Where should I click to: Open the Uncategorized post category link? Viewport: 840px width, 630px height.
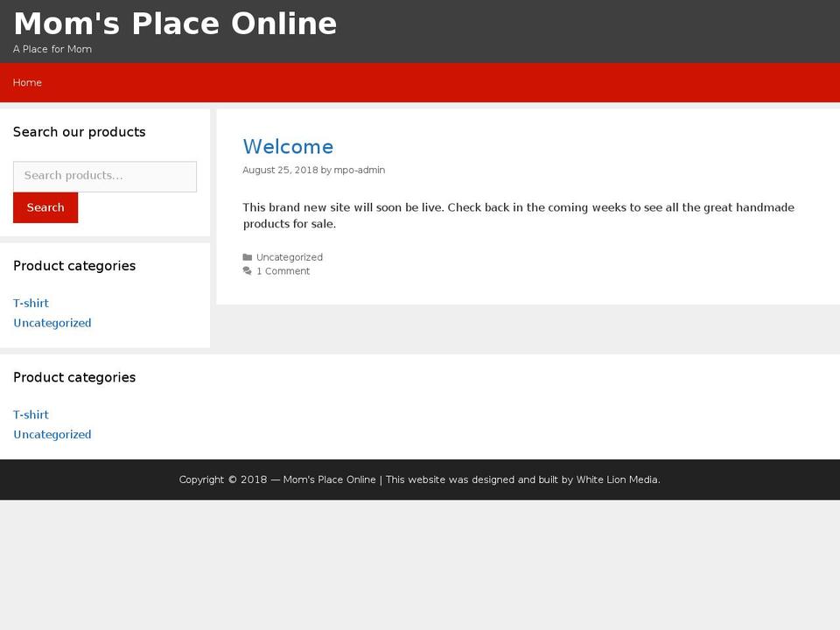290,257
